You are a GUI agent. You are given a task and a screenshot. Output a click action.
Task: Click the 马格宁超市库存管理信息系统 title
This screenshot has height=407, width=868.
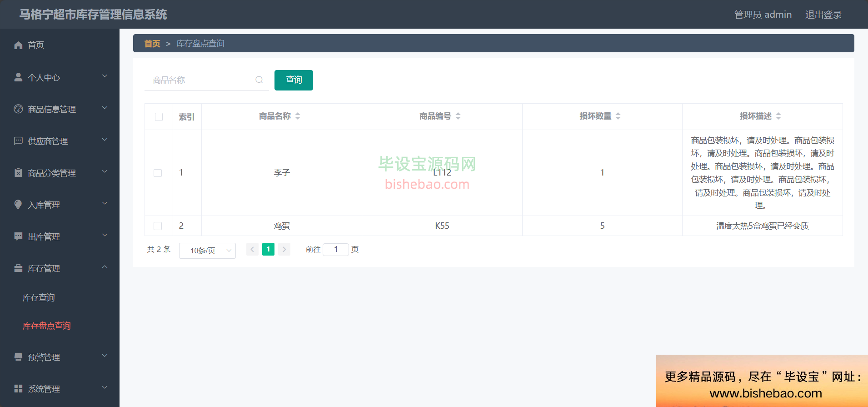pyautogui.click(x=93, y=15)
